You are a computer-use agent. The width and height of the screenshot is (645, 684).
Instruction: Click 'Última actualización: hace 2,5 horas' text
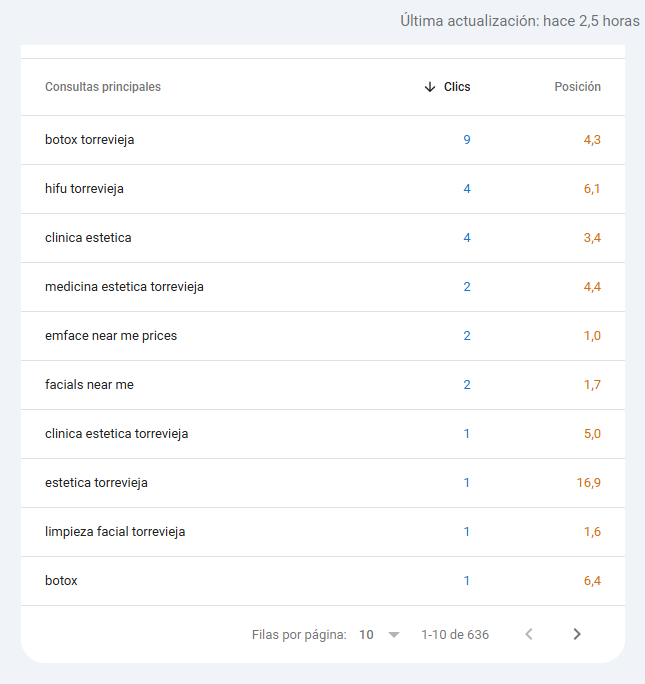(520, 21)
